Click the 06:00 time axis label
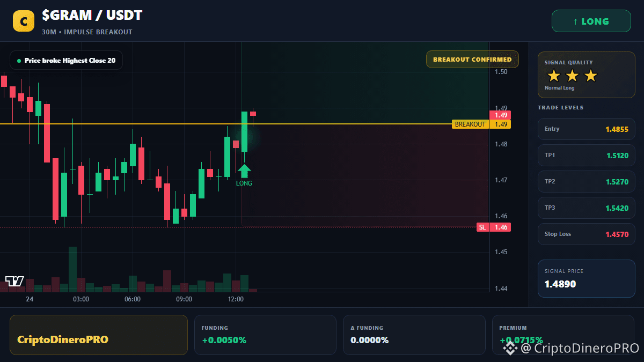Viewport: 644px width, 362px height. [133, 299]
